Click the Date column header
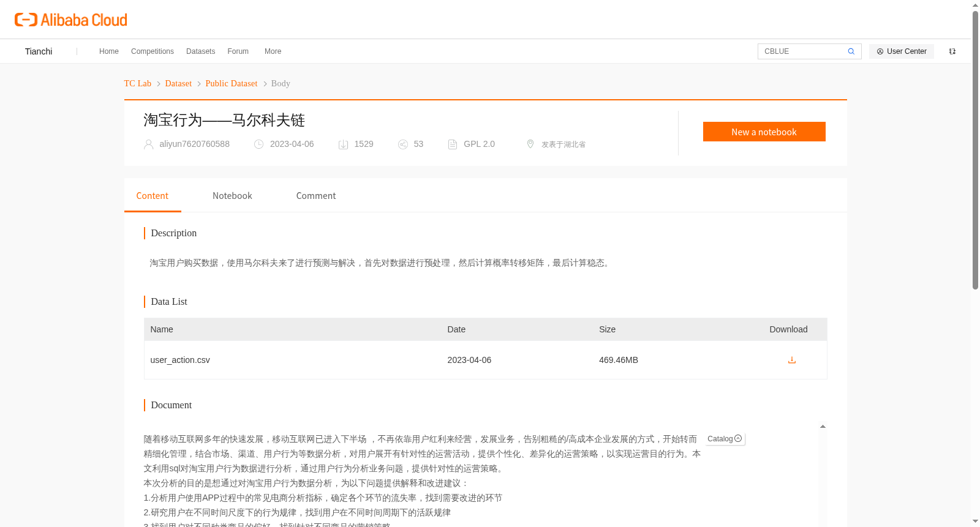 click(456, 329)
